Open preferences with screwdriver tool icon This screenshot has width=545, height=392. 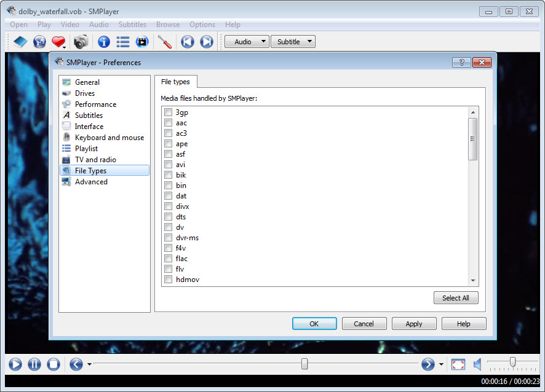point(165,42)
